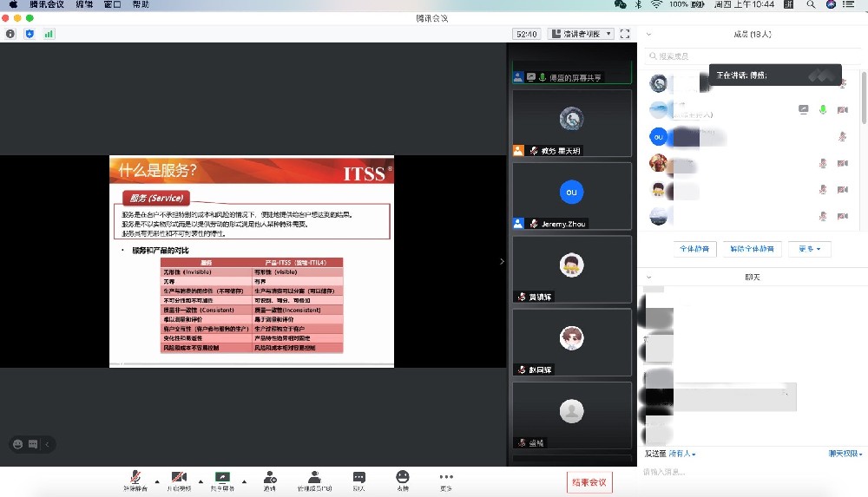Screen dimensions: 868x497
Task: Toggle camera for the fifth listed member
Action: pyautogui.click(x=843, y=190)
